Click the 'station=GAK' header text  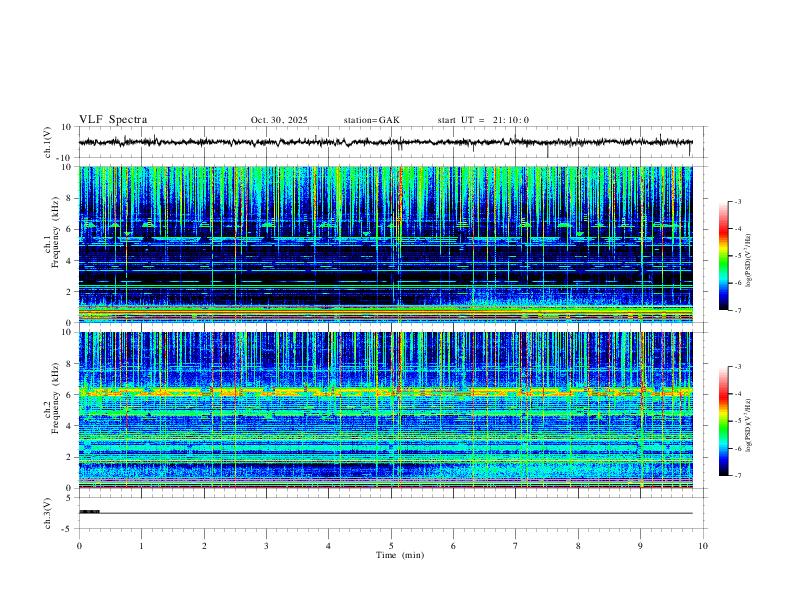pos(371,120)
